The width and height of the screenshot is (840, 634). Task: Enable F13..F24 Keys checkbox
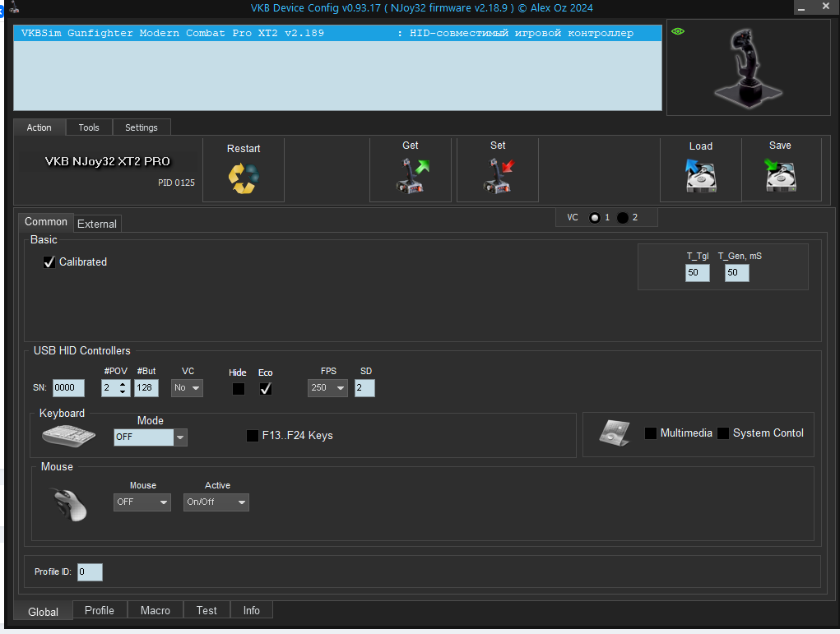click(x=253, y=435)
